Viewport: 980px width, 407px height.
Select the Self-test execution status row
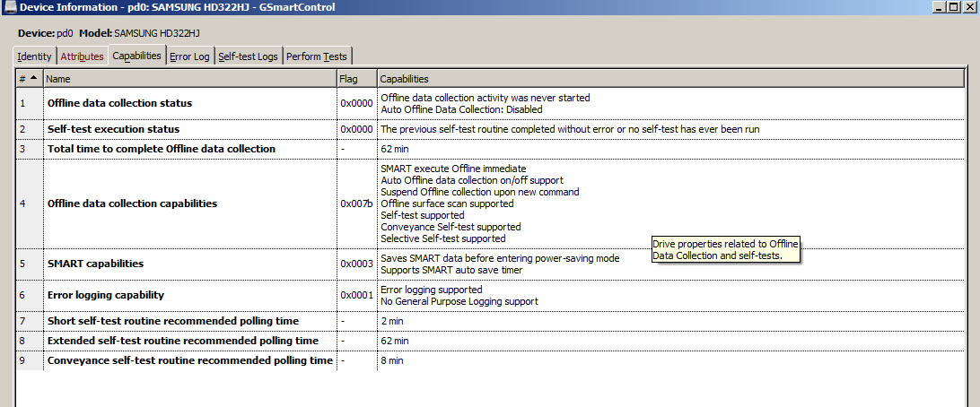pos(490,129)
